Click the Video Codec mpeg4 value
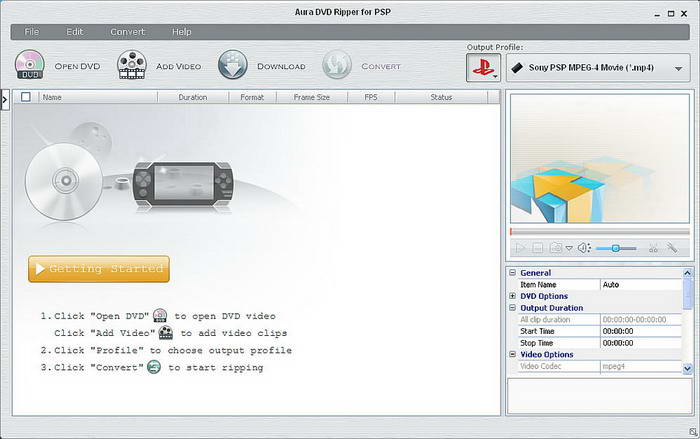This screenshot has height=439, width=700. pos(641,366)
